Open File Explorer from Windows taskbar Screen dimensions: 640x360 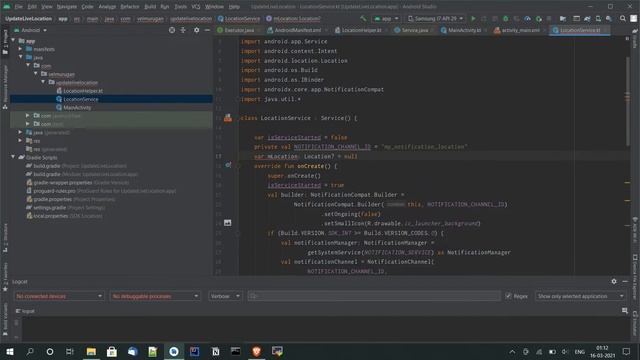(91, 351)
